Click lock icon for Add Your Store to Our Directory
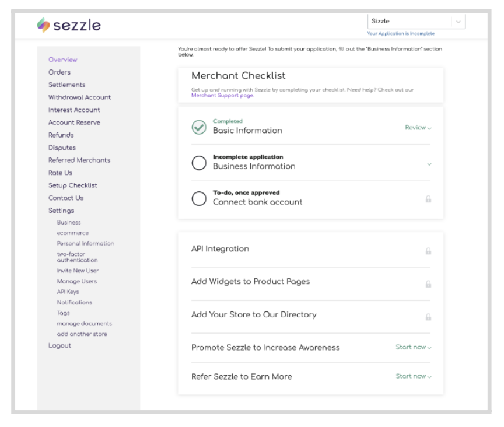Image resolution: width=504 pixels, height=427 pixels. click(428, 317)
